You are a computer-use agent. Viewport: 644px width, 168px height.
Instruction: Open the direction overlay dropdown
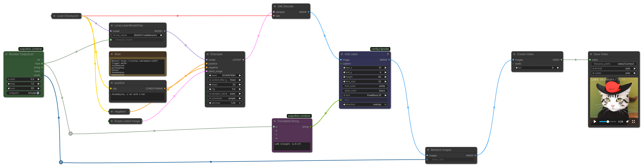point(364,105)
